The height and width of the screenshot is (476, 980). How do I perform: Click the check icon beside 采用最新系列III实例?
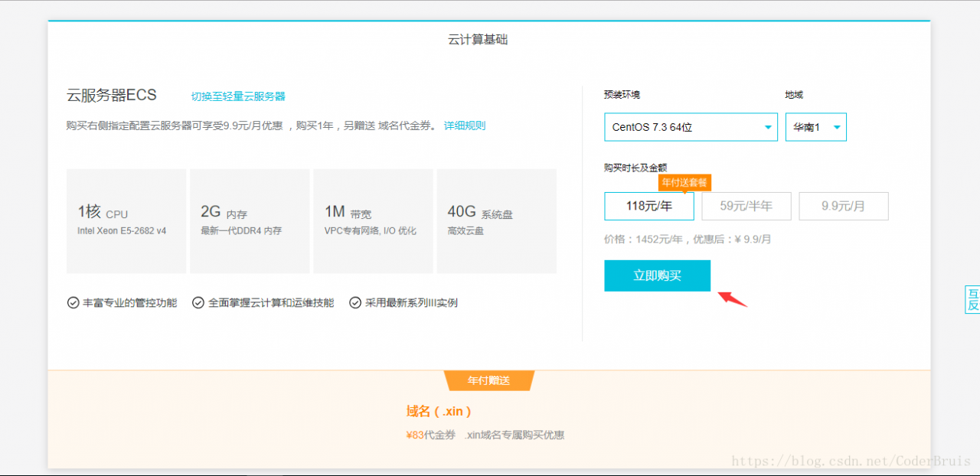pos(355,302)
